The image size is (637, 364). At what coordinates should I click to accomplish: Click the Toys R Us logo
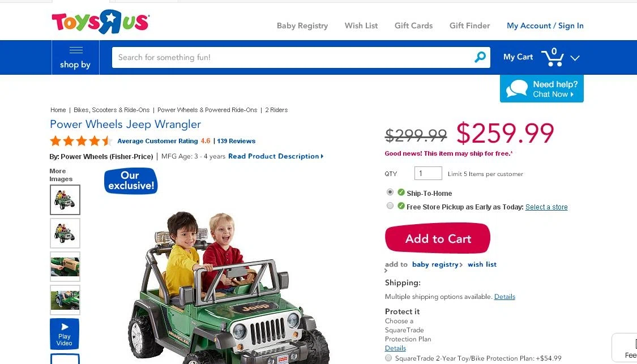tap(100, 22)
